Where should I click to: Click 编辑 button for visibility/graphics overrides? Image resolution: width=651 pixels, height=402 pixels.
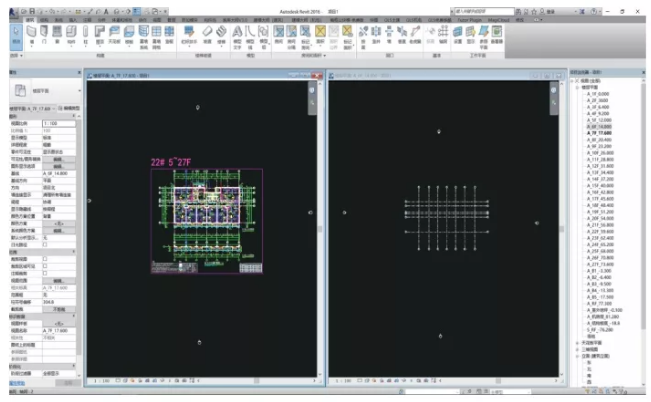[x=60, y=158]
